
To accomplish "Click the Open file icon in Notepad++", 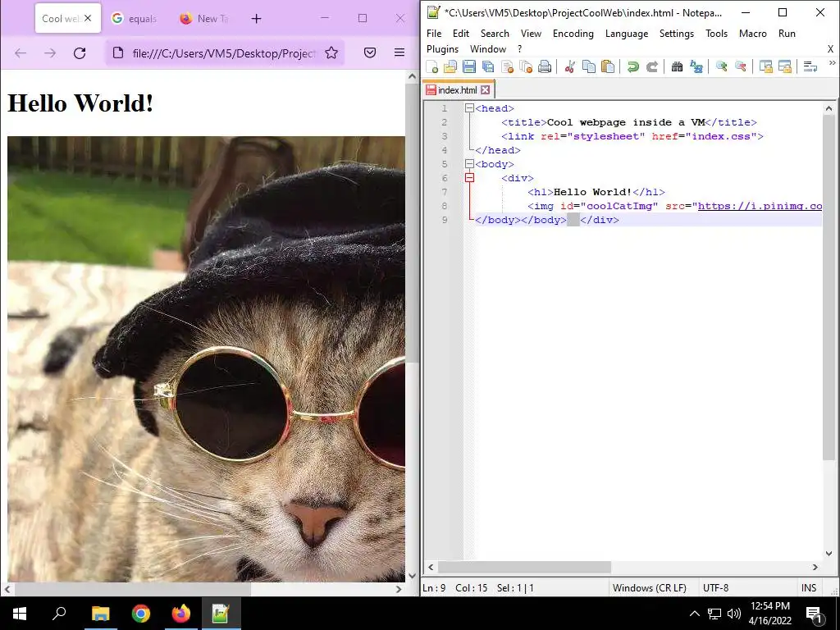I will tap(450, 66).
